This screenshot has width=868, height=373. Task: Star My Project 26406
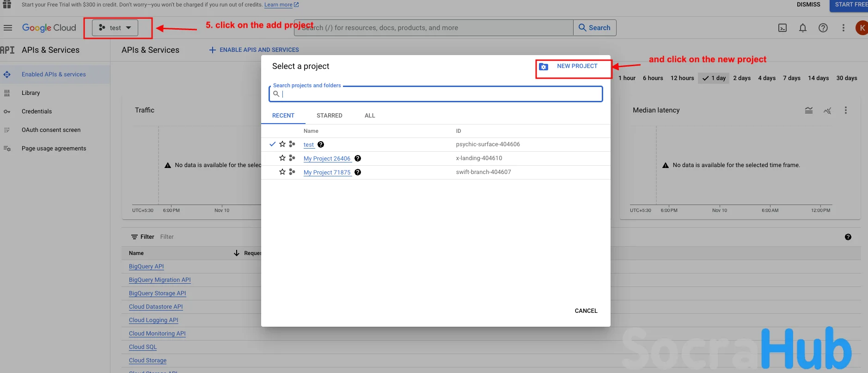coord(282,158)
